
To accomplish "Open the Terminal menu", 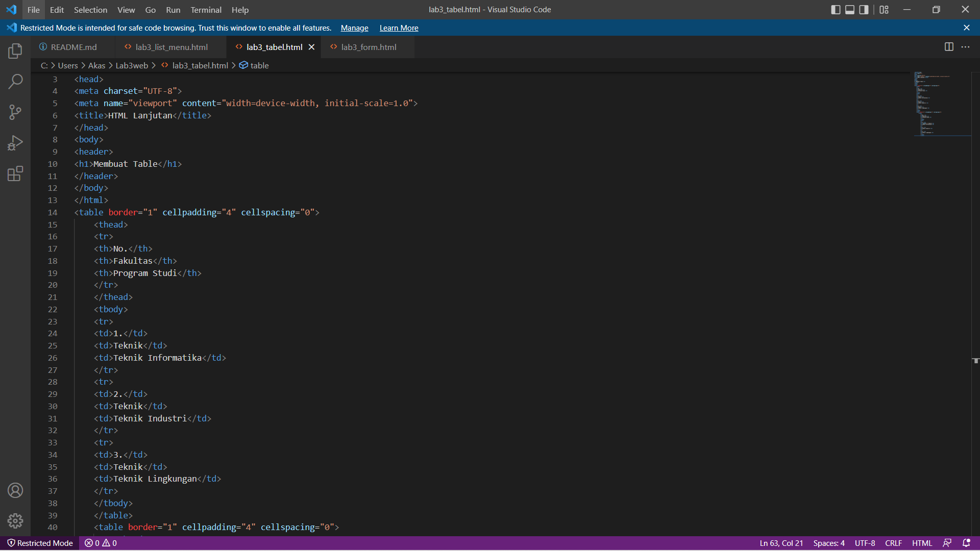I will pyautogui.click(x=206, y=10).
